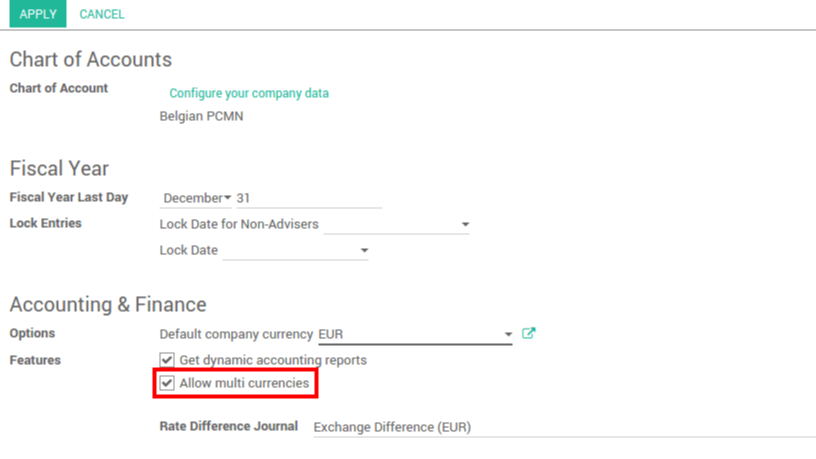
Task: Open the Configure your company data link
Action: (249, 93)
